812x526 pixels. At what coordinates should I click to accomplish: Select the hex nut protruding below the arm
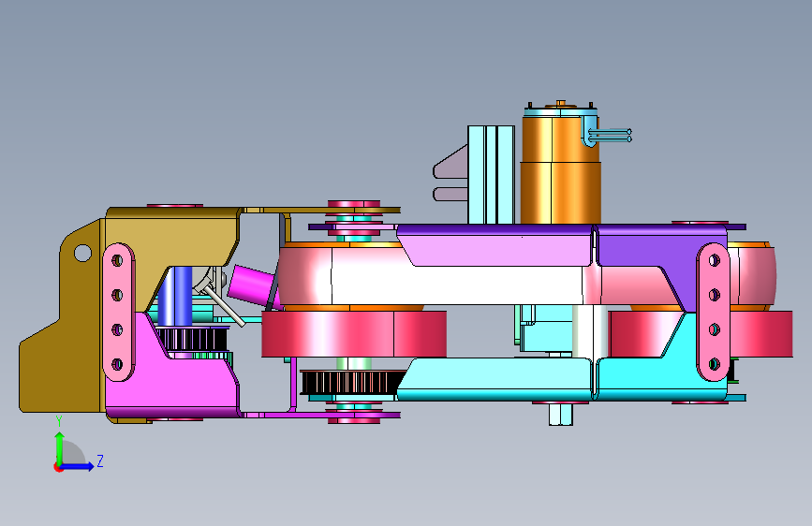[561, 415]
